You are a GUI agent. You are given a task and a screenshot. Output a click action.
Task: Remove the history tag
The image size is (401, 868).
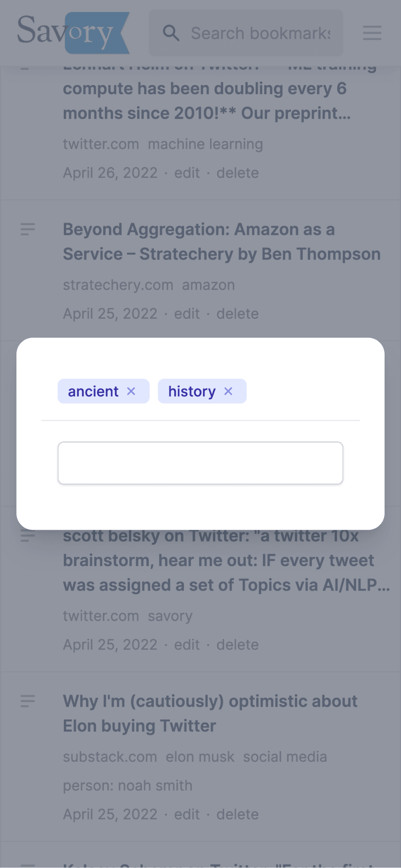pos(228,391)
